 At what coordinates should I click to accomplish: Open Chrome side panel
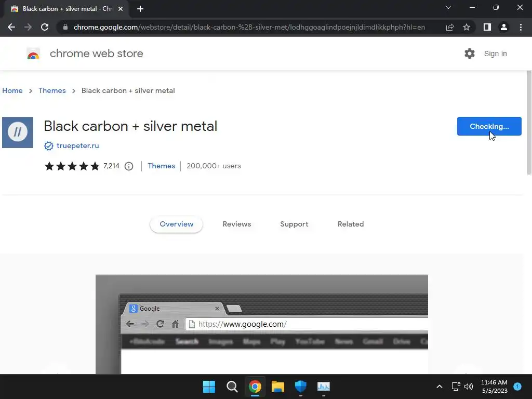pyautogui.click(x=487, y=27)
